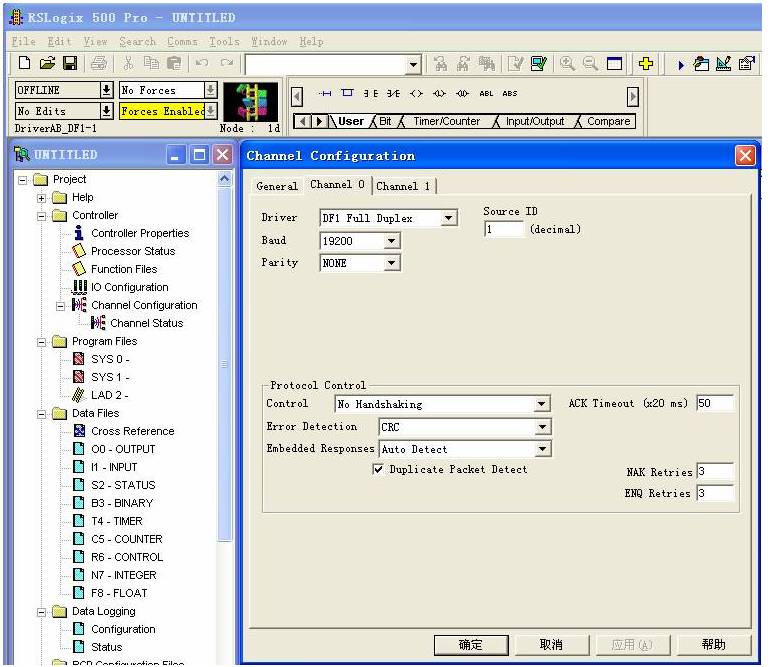Click the 帮助 Help button
Image resolution: width=771 pixels, height=667 pixels.
714,644
